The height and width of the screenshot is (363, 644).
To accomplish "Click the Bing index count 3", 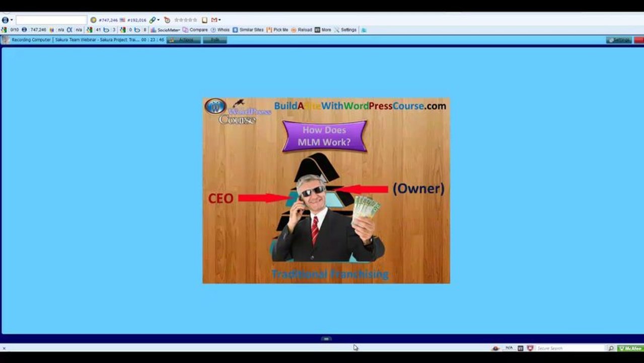I will pos(110,30).
